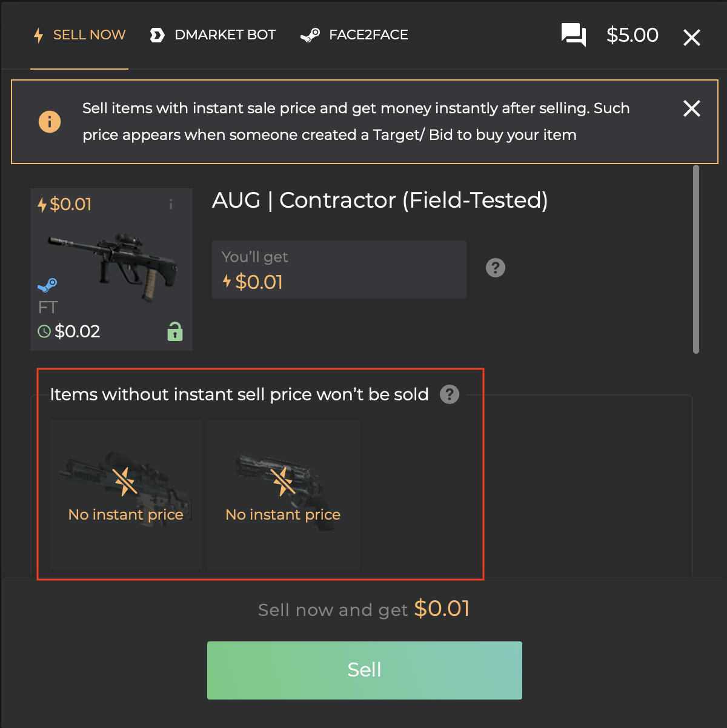Click the item list vertical scrollbar
The height and width of the screenshot is (728, 727).
[x=696, y=259]
